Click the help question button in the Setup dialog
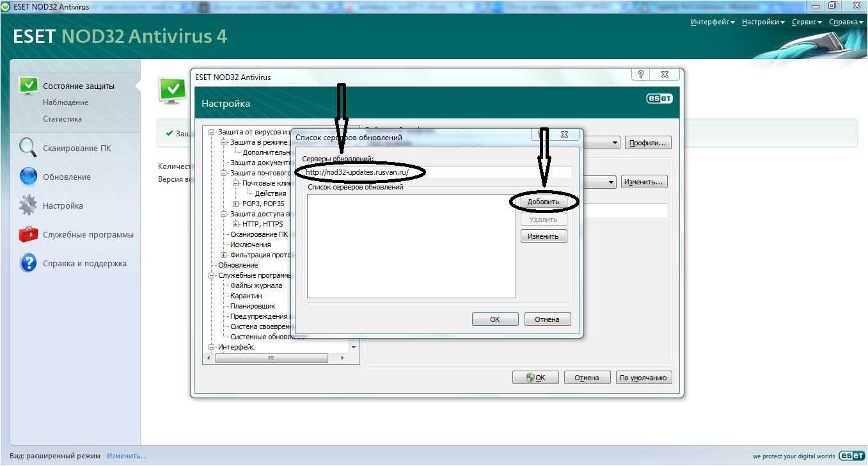 point(641,74)
